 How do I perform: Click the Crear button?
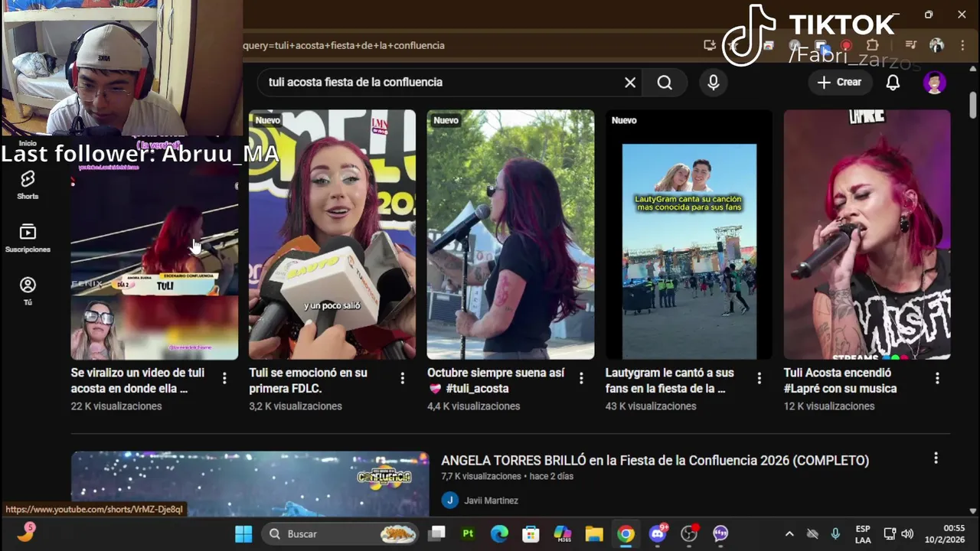click(840, 83)
